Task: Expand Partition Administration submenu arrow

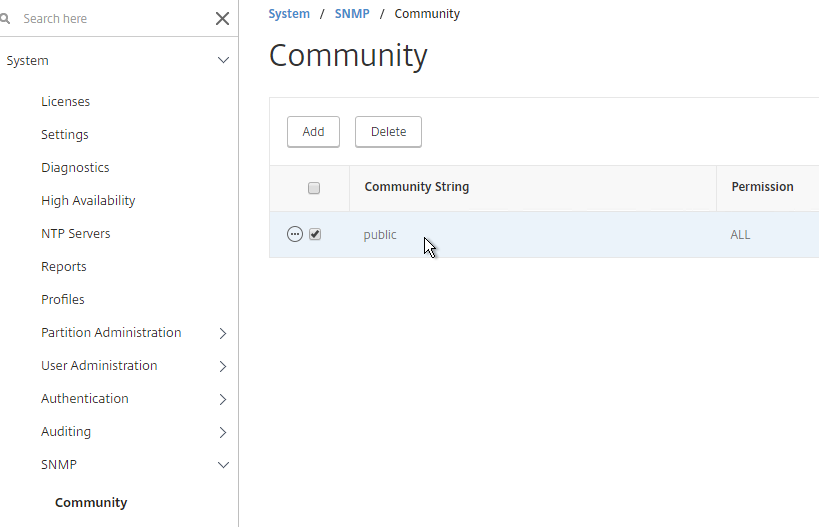Action: [223, 333]
